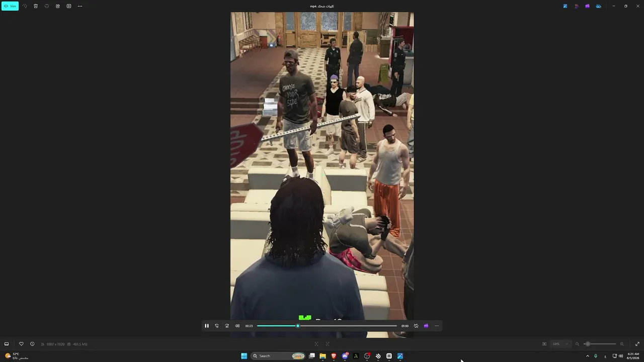This screenshot has width=644, height=362.
Task: Click the 01:00 duration label
Action: 405,326
